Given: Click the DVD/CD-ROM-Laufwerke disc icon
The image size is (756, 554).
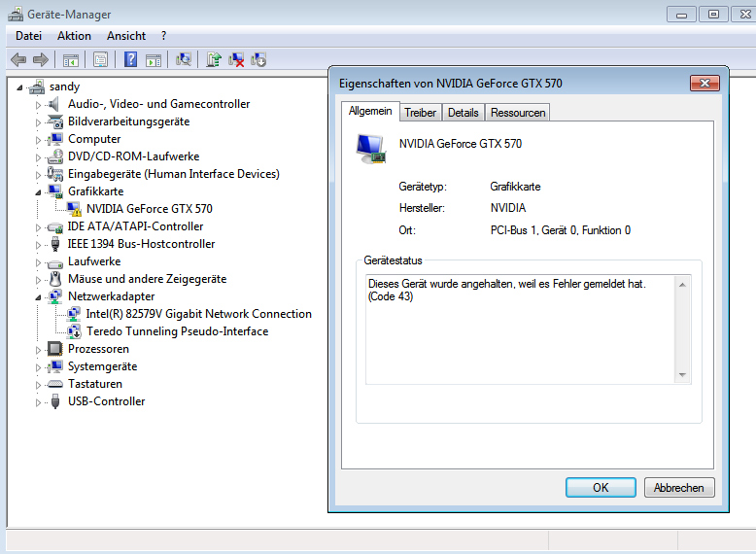Looking at the screenshot, I should coord(55,156).
